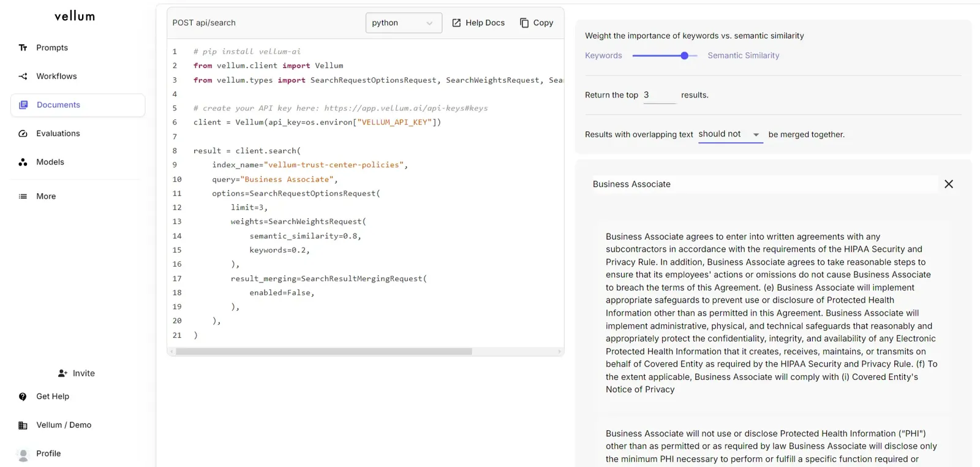
Task: Click the 'semantic_similarity=0.8' code line
Action: click(x=305, y=236)
